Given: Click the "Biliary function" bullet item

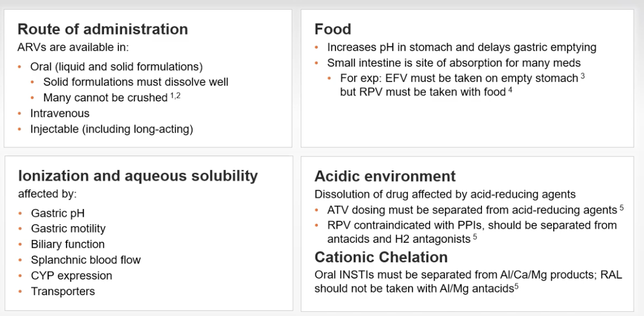Looking at the screenshot, I should pos(68,244).
